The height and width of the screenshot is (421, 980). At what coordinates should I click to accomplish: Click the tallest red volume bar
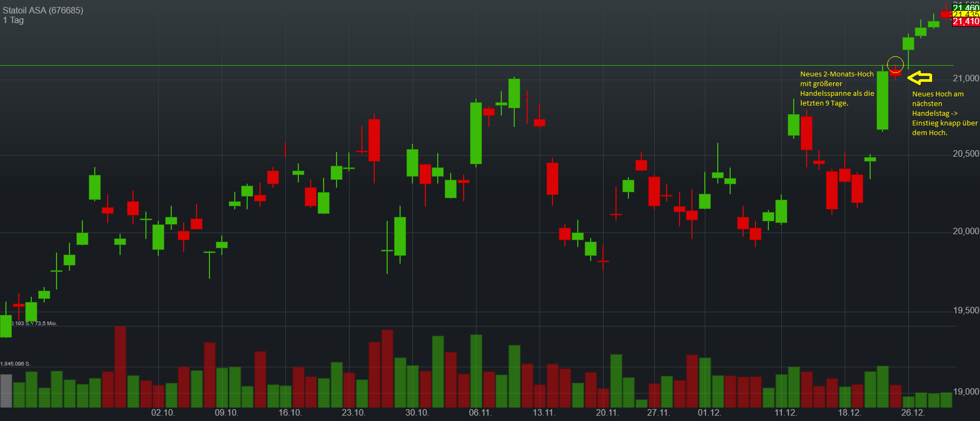[120, 366]
